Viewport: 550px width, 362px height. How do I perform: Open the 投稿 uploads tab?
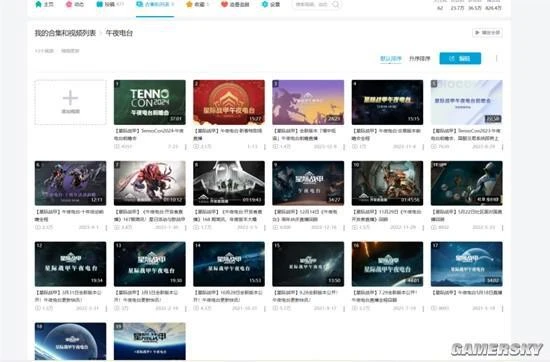pos(110,4)
